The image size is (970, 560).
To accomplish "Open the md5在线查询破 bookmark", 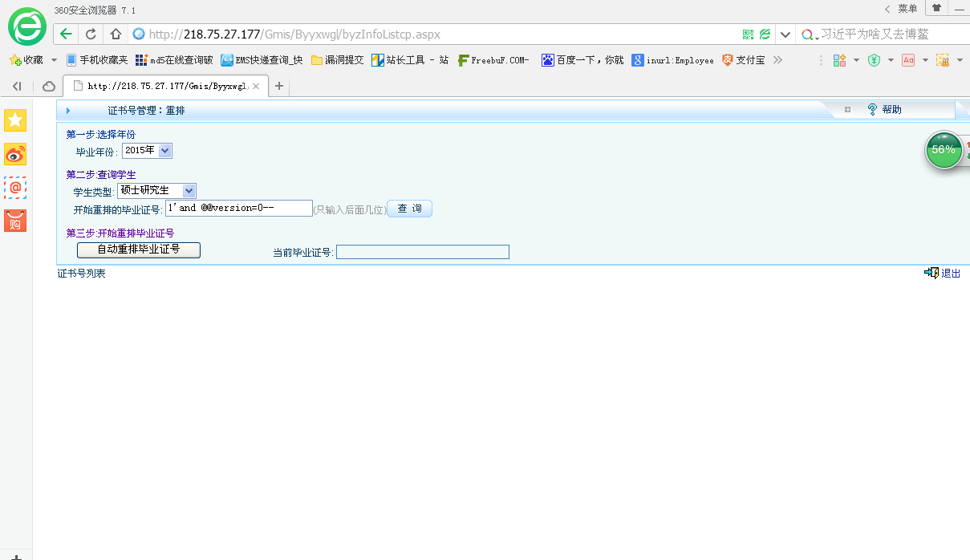I will pos(175,60).
